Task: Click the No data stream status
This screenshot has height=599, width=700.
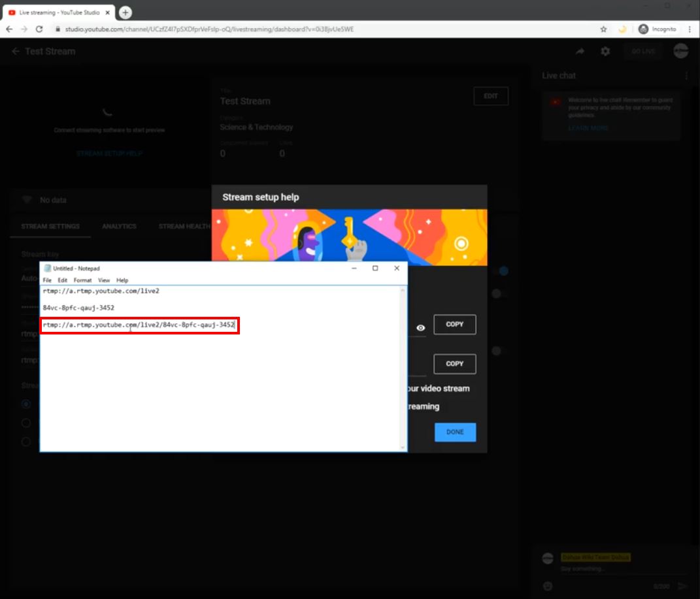Action: click(53, 200)
